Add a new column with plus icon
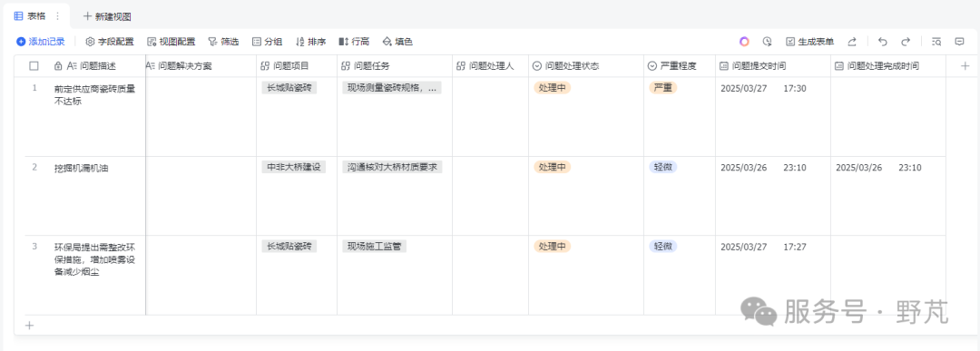The width and height of the screenshot is (980, 351). pyautogui.click(x=965, y=65)
